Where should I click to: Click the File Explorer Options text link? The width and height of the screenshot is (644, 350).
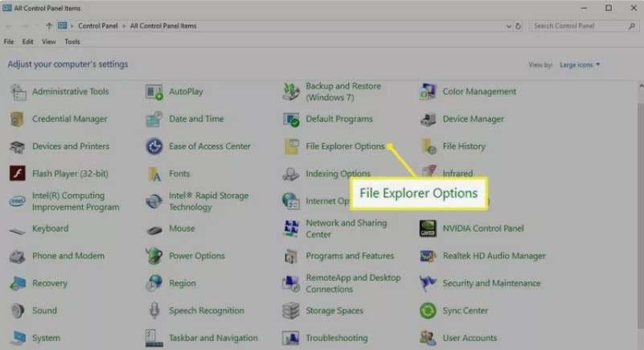(345, 146)
